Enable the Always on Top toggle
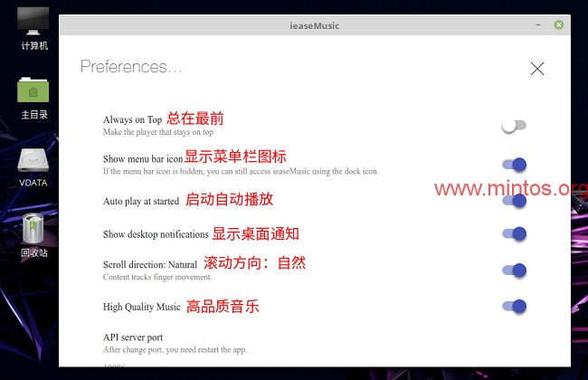The image size is (588, 380). click(514, 126)
